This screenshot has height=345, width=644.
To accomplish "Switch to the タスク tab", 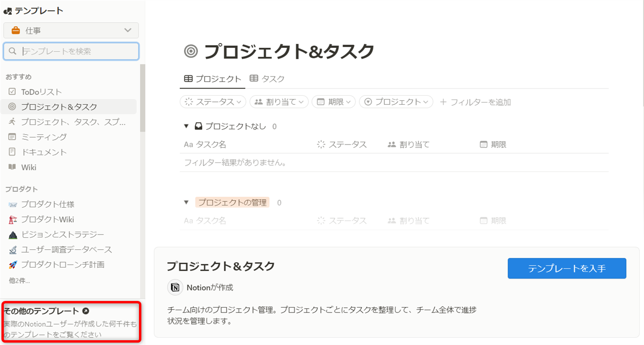I will (267, 79).
